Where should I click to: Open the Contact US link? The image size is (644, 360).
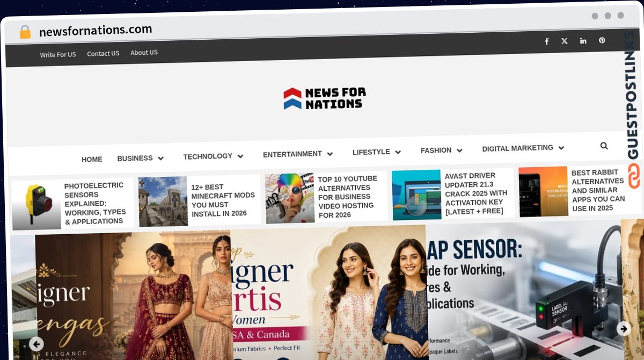[103, 54]
